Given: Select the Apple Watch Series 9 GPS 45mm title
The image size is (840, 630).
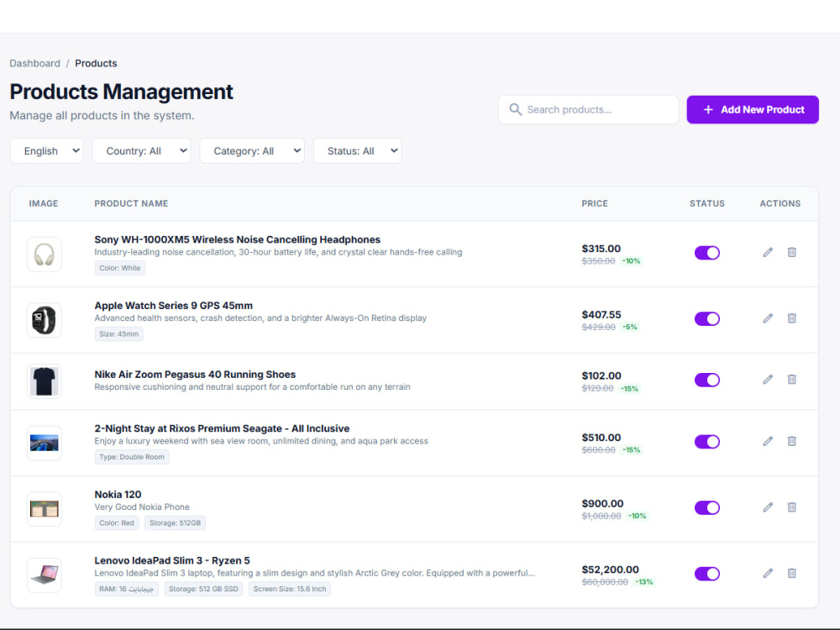Looking at the screenshot, I should pyautogui.click(x=174, y=306).
